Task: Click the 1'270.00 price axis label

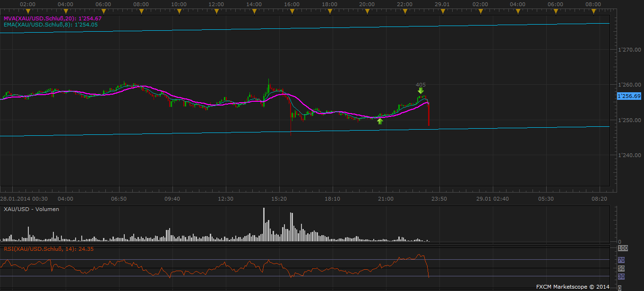Action: 629,49
